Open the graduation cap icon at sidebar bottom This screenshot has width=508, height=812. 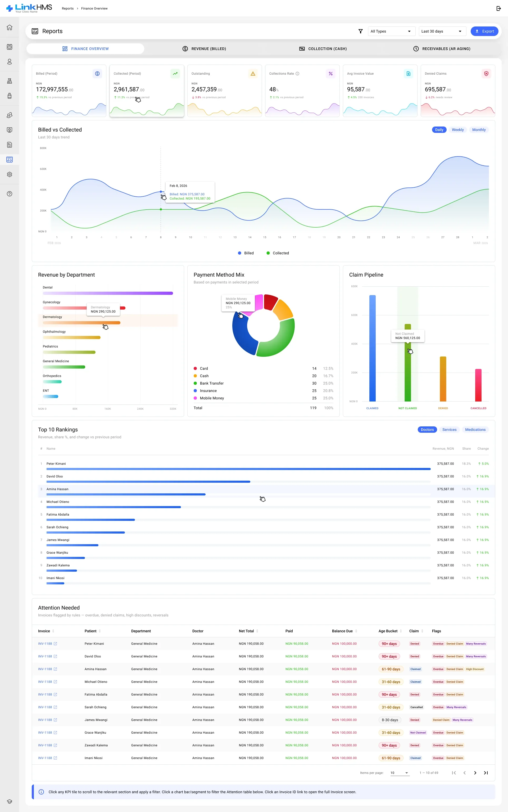(10, 802)
